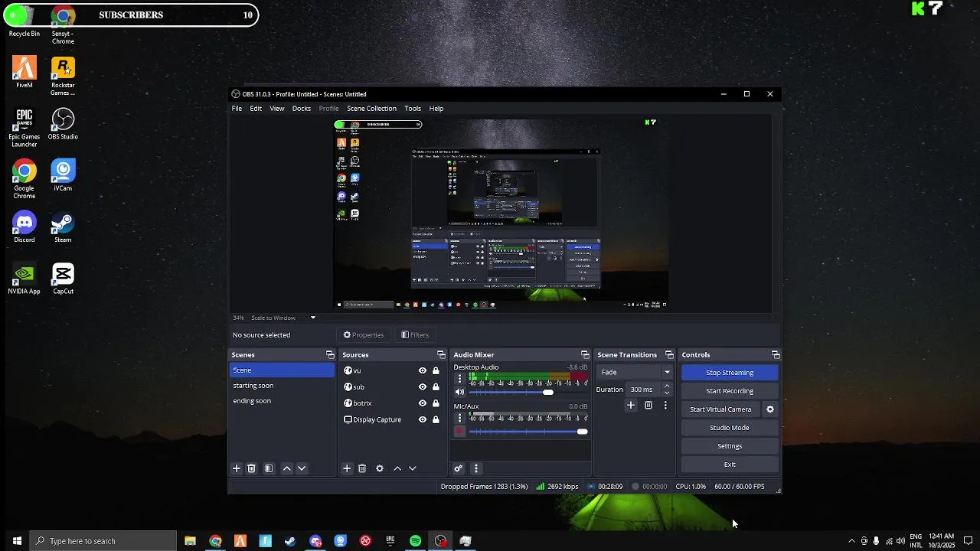Delete selected source with the Sources trash icon
Image resolution: width=980 pixels, height=551 pixels.
click(x=362, y=468)
